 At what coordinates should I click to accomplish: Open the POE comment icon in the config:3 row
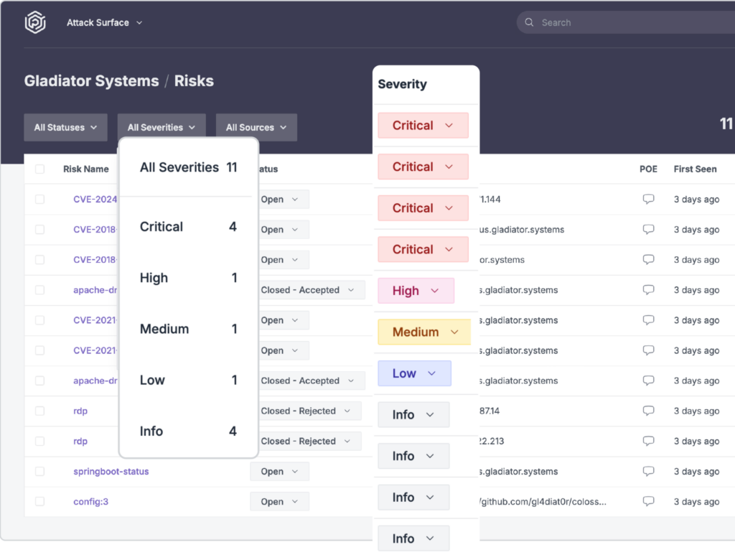(648, 501)
